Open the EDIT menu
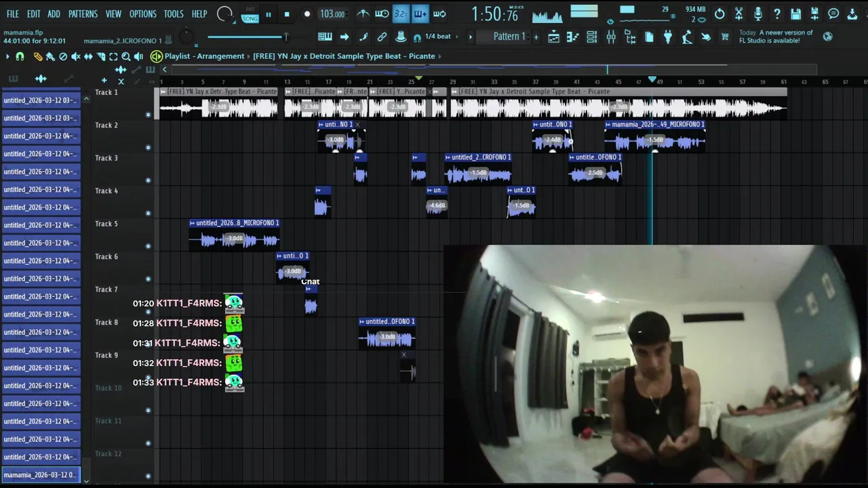This screenshot has height=488, width=868. coord(34,14)
